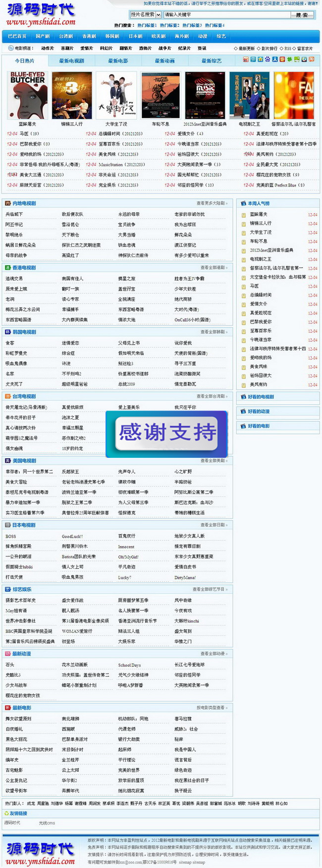Click the 韩国电视剧 section icon
This screenshot has width=322, height=868.
click(x=8, y=332)
